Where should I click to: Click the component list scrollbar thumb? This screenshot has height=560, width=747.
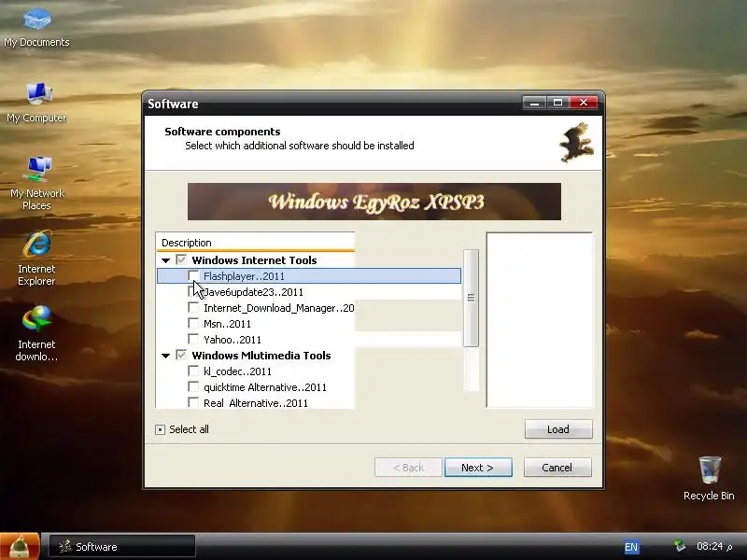click(472, 298)
